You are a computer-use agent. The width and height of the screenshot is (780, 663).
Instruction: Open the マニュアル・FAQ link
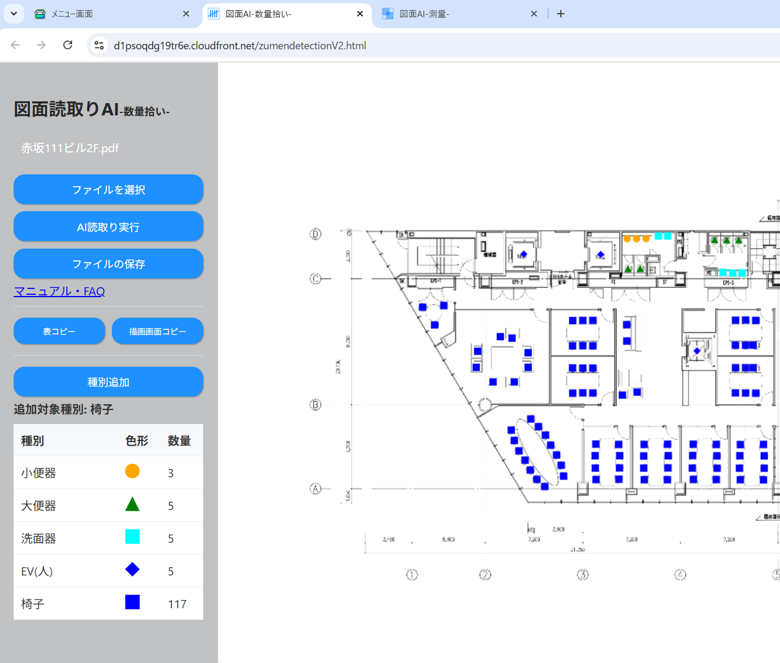59,291
